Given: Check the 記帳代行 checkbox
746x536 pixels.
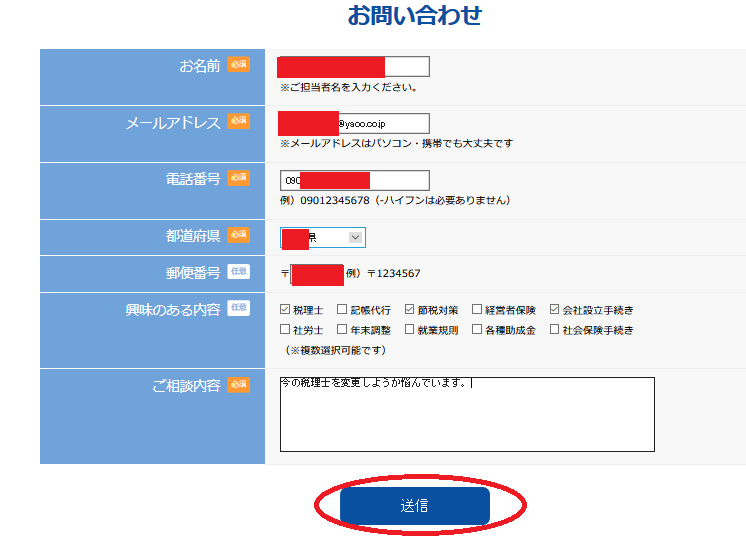Looking at the screenshot, I should click(342, 310).
